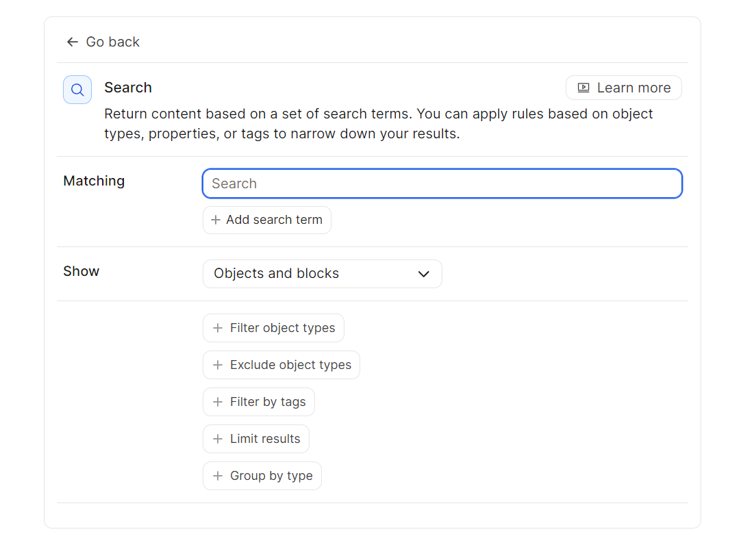Click the plus icon beside Add search term
Viewport: 730px width, 560px height.
(x=216, y=220)
